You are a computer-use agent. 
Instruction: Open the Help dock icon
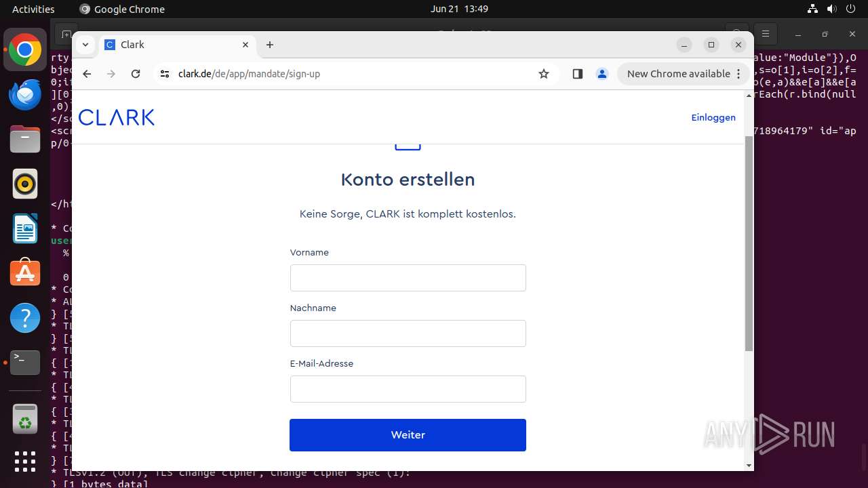(25, 318)
